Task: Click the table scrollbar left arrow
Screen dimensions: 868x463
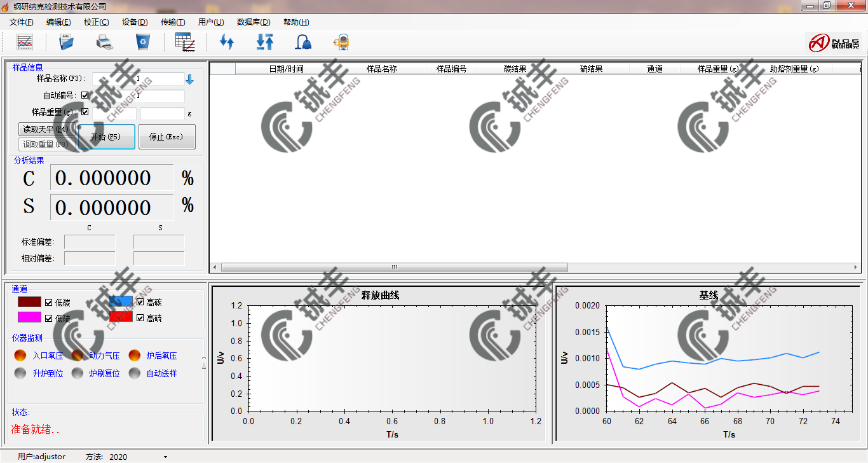Action: click(x=215, y=267)
